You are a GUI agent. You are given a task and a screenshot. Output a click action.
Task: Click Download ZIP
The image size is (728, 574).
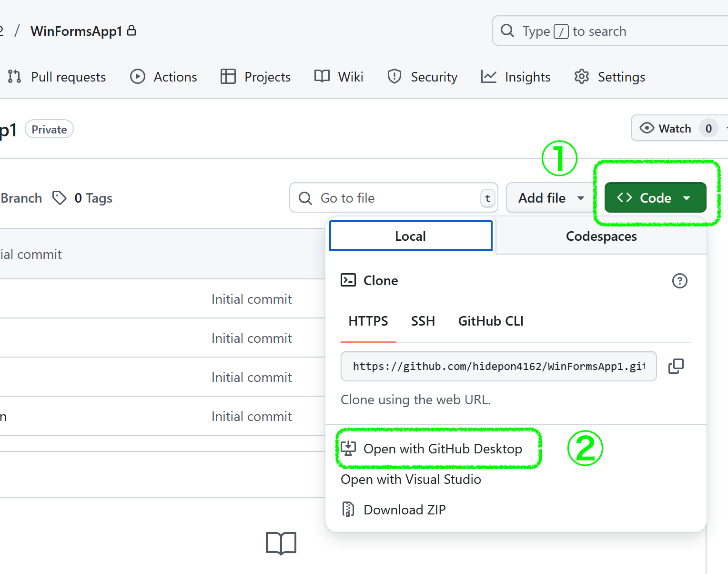pyautogui.click(x=394, y=510)
